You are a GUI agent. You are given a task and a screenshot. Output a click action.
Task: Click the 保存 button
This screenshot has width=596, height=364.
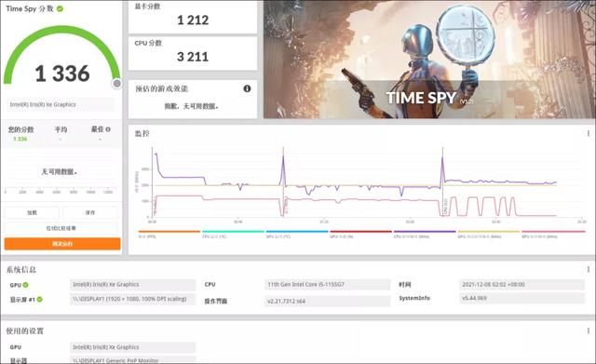click(90, 212)
